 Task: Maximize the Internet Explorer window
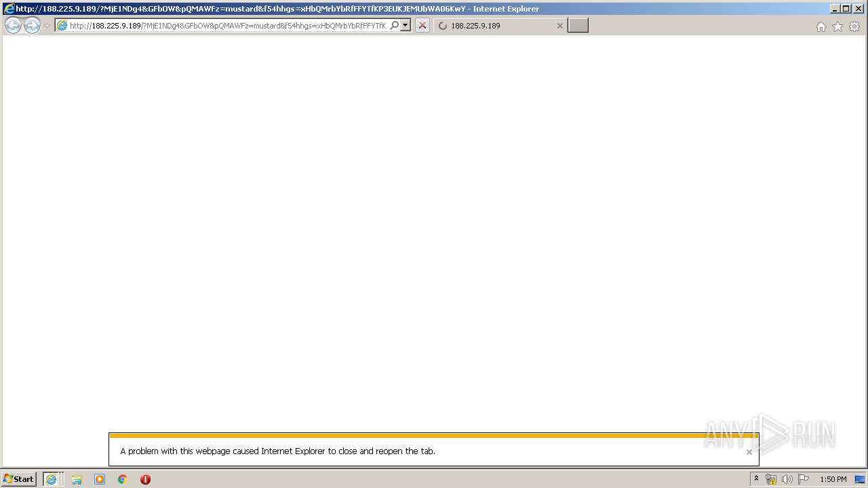coord(846,9)
